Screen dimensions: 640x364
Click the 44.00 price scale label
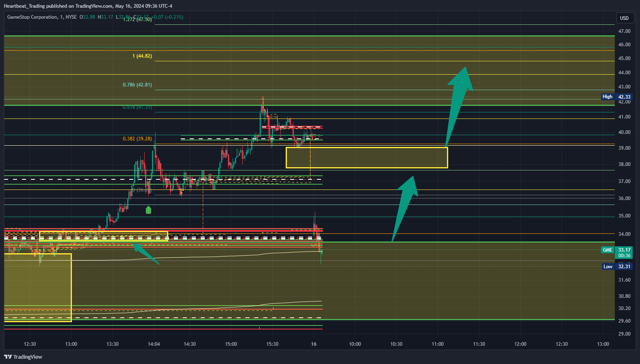(624, 73)
